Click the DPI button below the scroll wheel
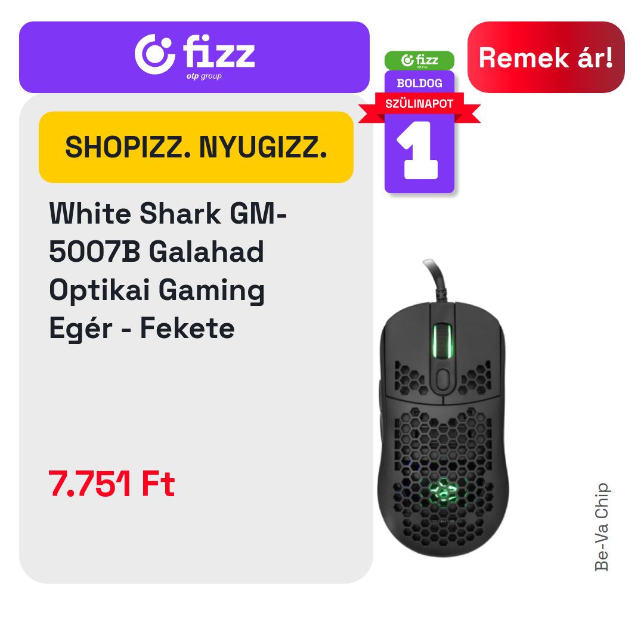Image resolution: width=644 pixels, height=644 pixels. pos(442,379)
